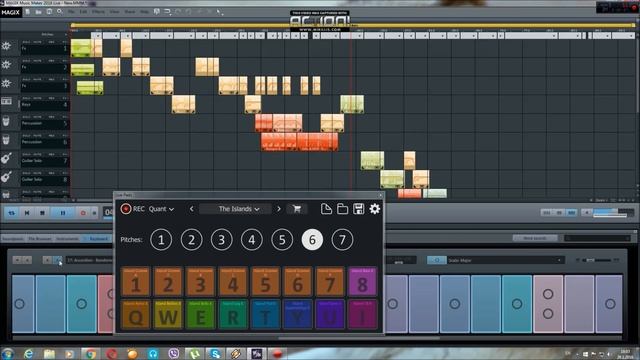The width and height of the screenshot is (640, 360).
Task: Open the Help menu
Action: click(144, 12)
